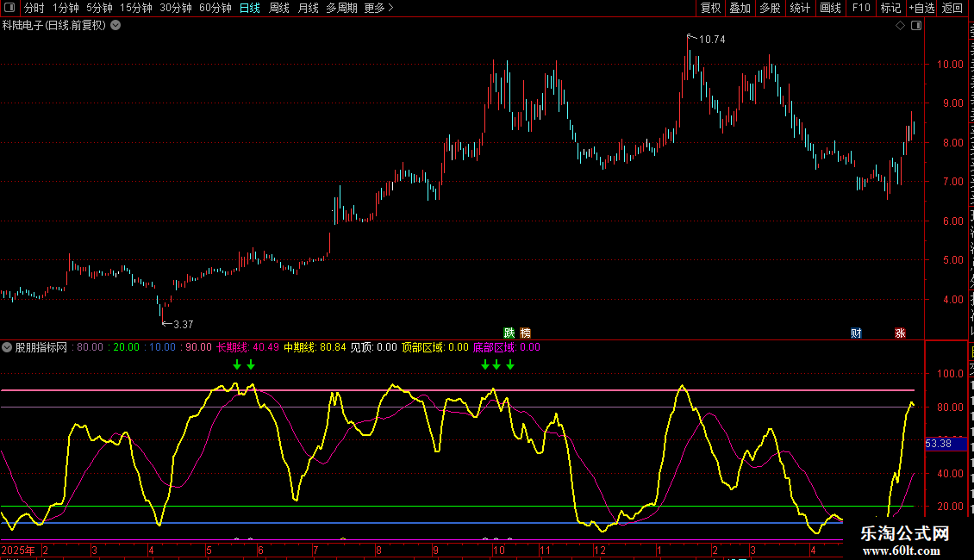Viewport: 974px width, 560px height.
Task: Switch to 60分钟 chart period
Action: (x=215, y=8)
